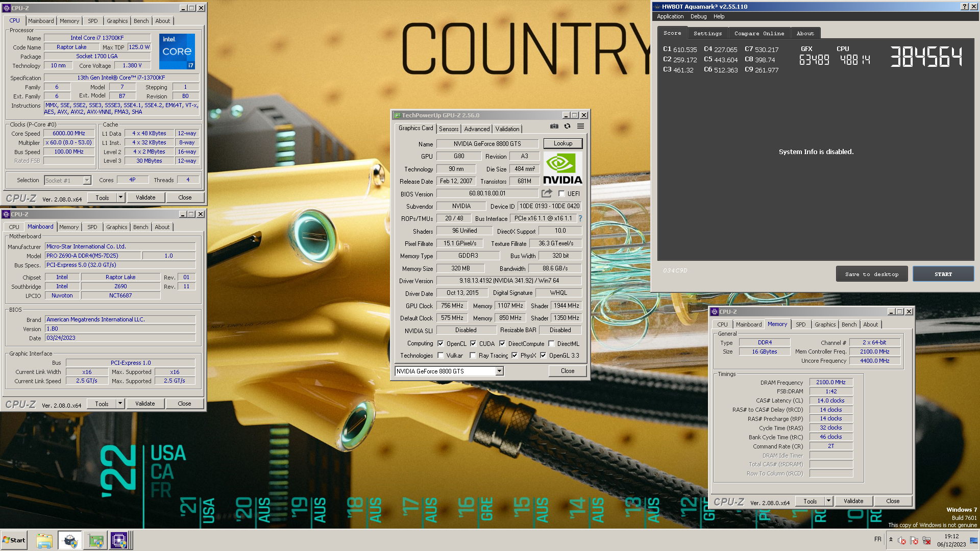Show hidden system tray icons arrow
Screen dimensions: 980x551
(891, 540)
